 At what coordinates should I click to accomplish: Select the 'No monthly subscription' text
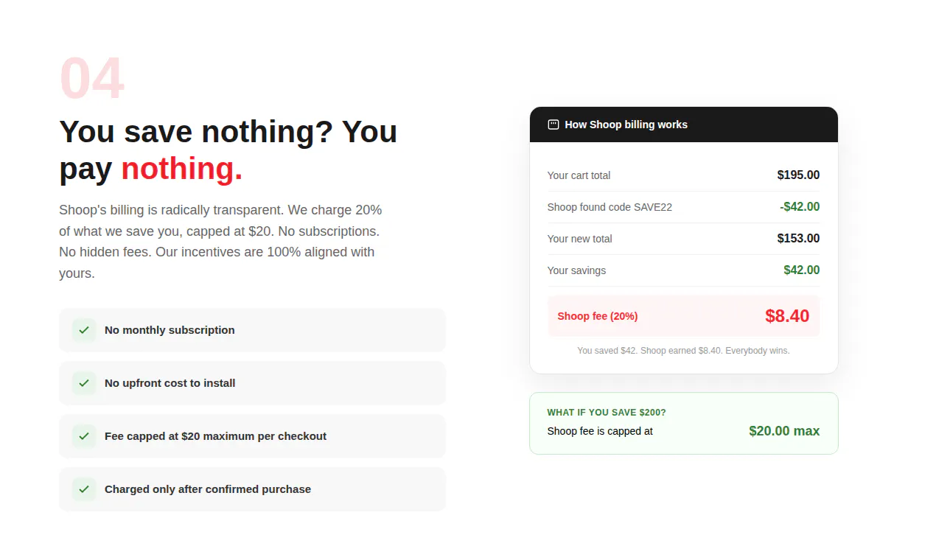(170, 330)
